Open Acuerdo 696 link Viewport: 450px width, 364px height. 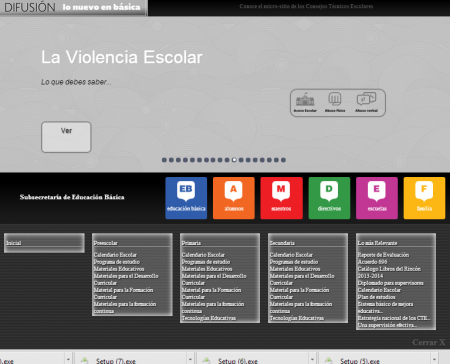point(372,262)
